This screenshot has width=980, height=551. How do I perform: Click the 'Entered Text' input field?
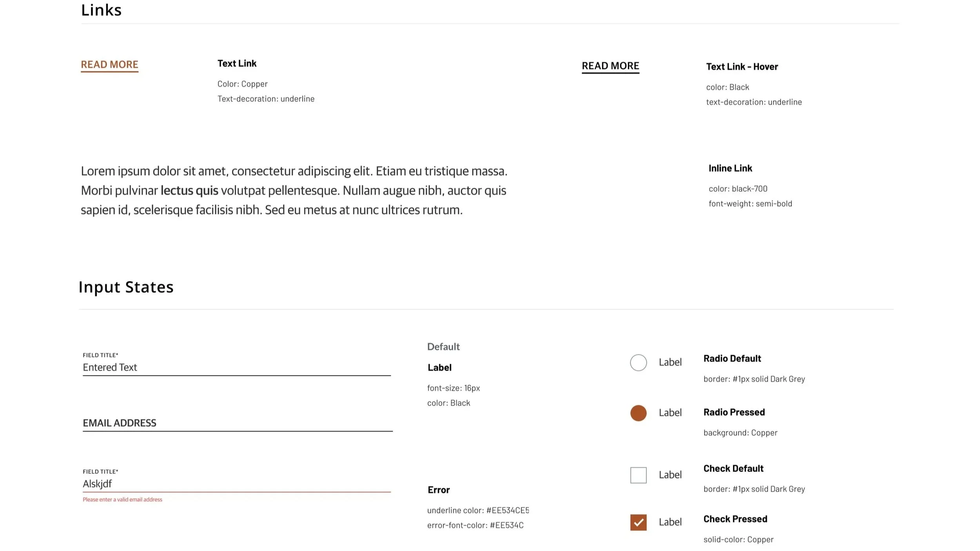[x=236, y=367]
